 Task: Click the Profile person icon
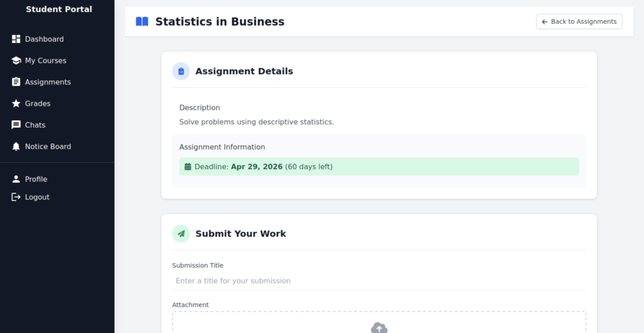[x=16, y=179]
